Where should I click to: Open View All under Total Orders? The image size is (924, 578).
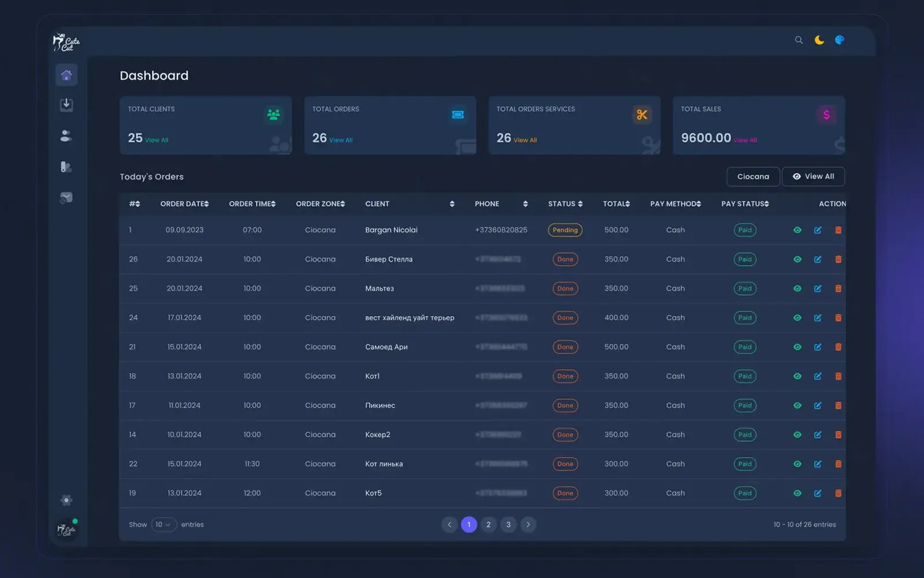(341, 140)
